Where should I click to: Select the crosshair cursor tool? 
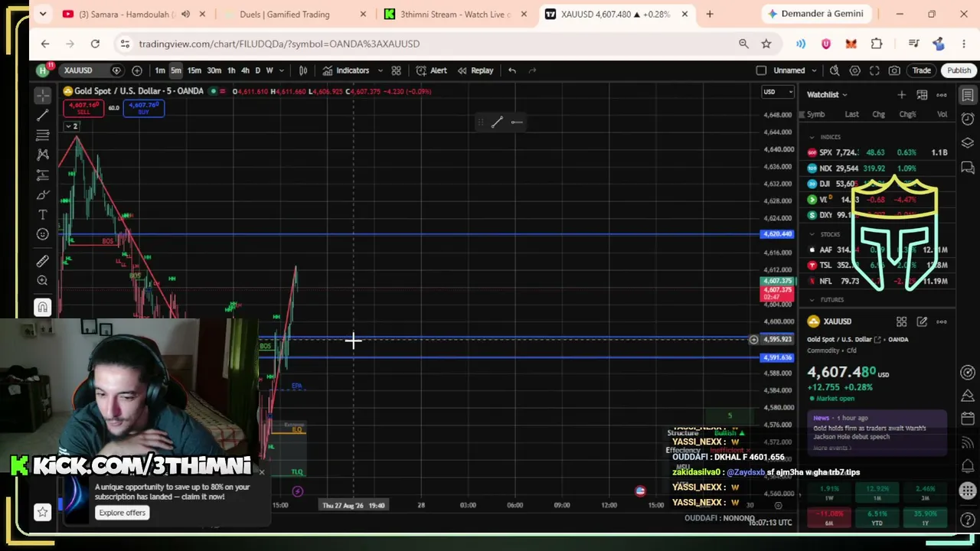43,95
